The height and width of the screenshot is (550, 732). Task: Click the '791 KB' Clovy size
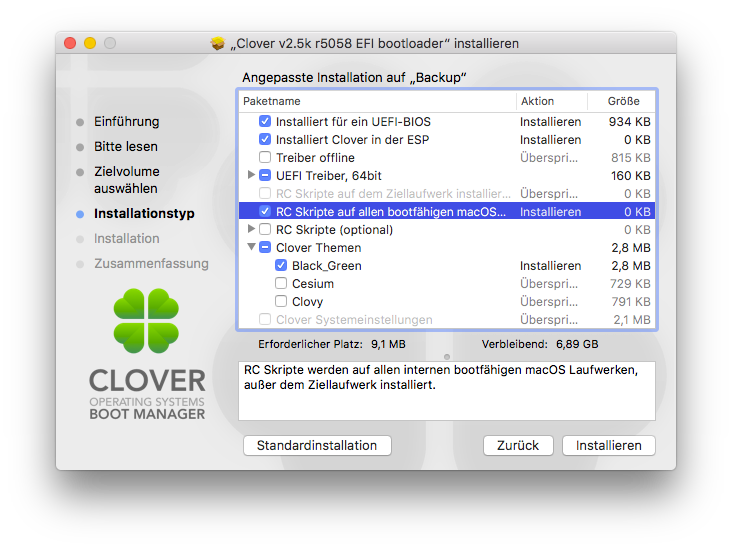point(631,302)
